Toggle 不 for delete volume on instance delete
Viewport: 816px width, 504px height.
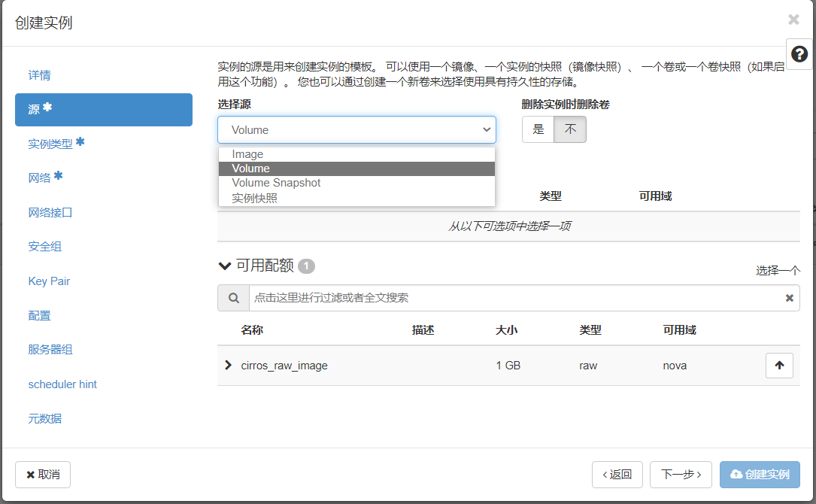point(570,129)
